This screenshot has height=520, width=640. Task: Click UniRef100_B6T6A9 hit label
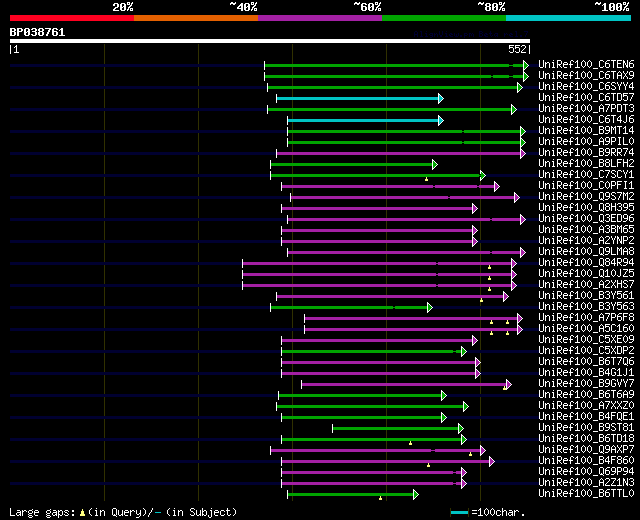(x=586, y=395)
